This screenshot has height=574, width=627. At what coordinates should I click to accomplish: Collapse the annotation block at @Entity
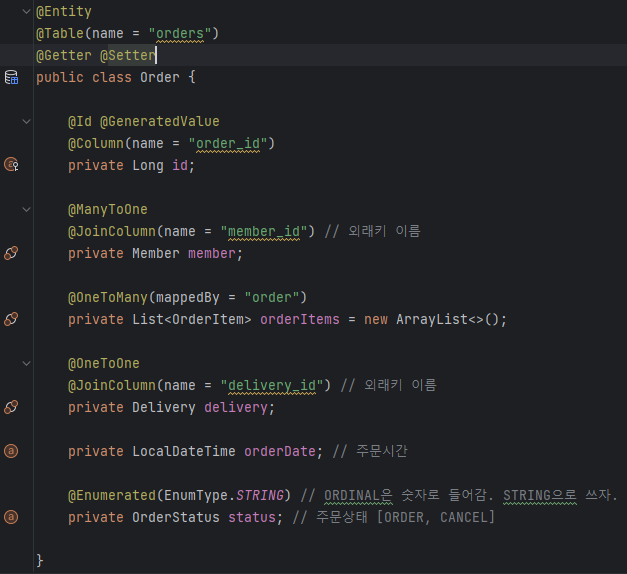click(x=26, y=12)
